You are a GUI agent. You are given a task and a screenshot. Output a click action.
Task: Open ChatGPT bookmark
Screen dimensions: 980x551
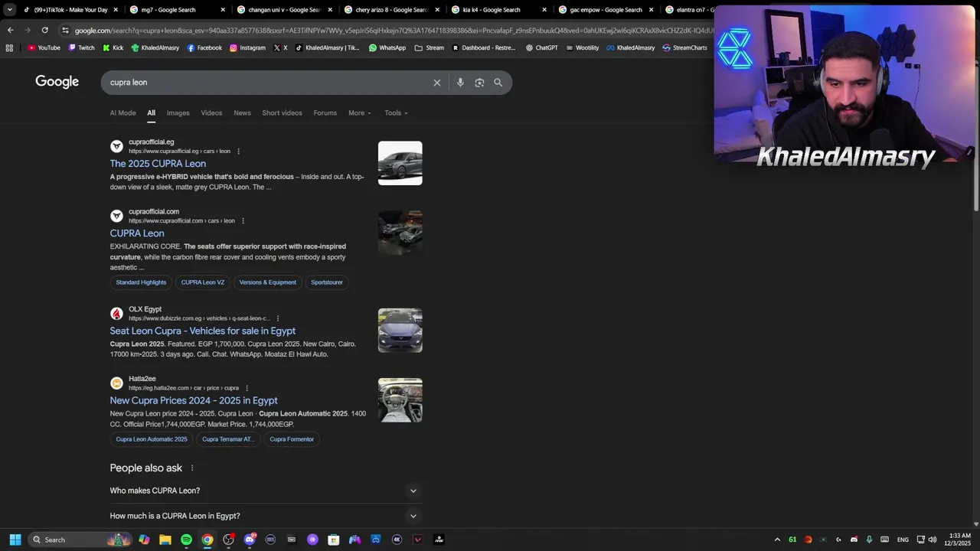pyautogui.click(x=541, y=47)
